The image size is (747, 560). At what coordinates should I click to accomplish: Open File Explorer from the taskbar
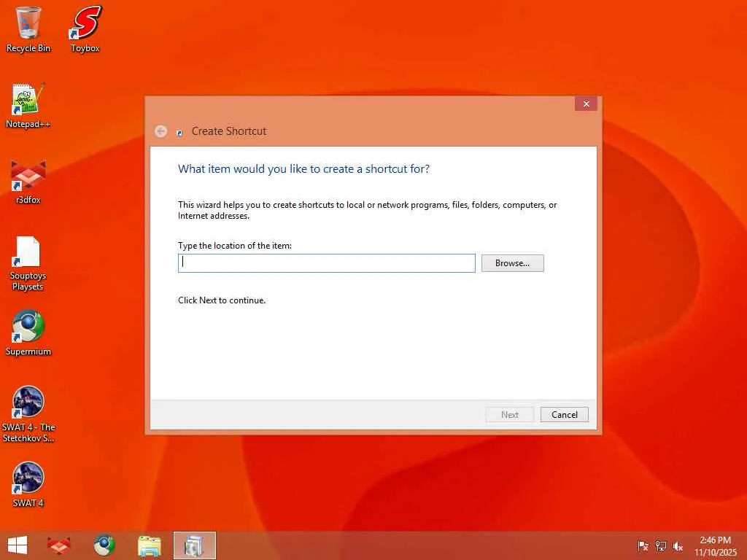pos(149,545)
